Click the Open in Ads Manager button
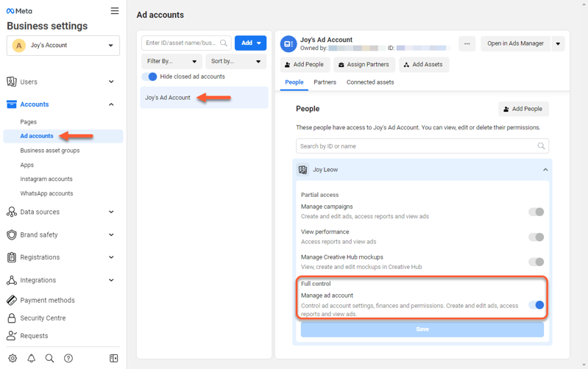The width and height of the screenshot is (588, 369). point(515,44)
